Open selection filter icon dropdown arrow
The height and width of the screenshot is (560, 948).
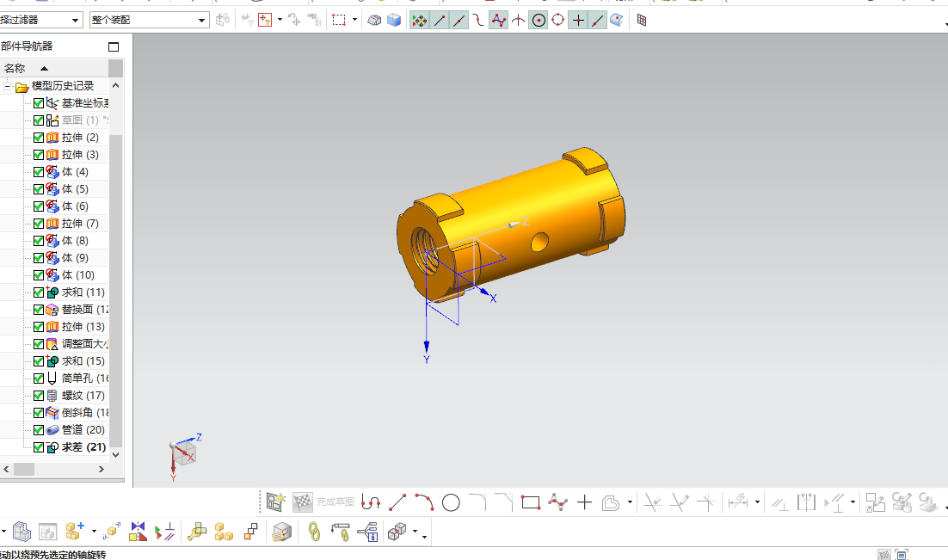click(x=280, y=20)
